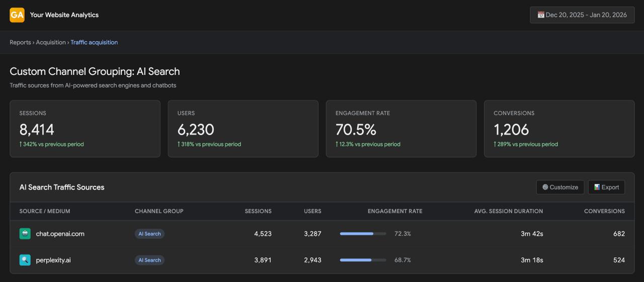Click the 68.7% engagement rate text

pyautogui.click(x=403, y=260)
